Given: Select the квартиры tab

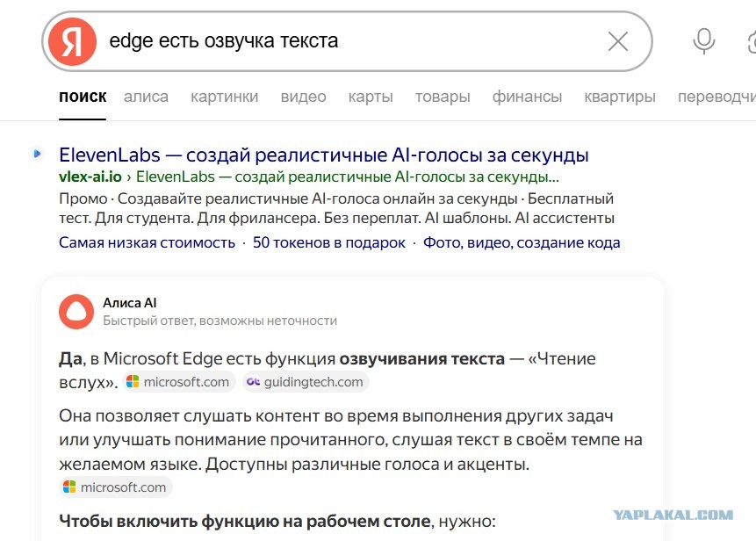Looking at the screenshot, I should pyautogui.click(x=620, y=97).
